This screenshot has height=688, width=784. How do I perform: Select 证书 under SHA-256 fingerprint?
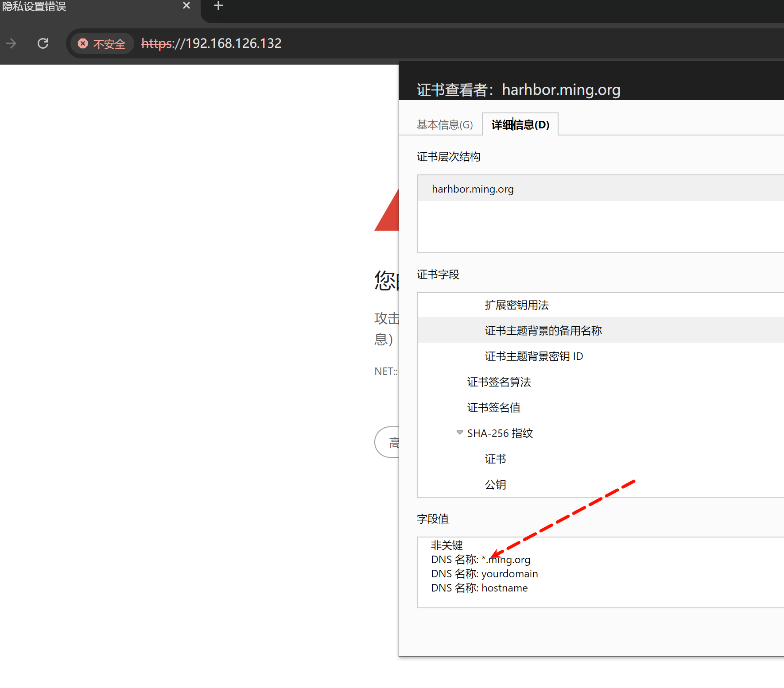(x=495, y=459)
